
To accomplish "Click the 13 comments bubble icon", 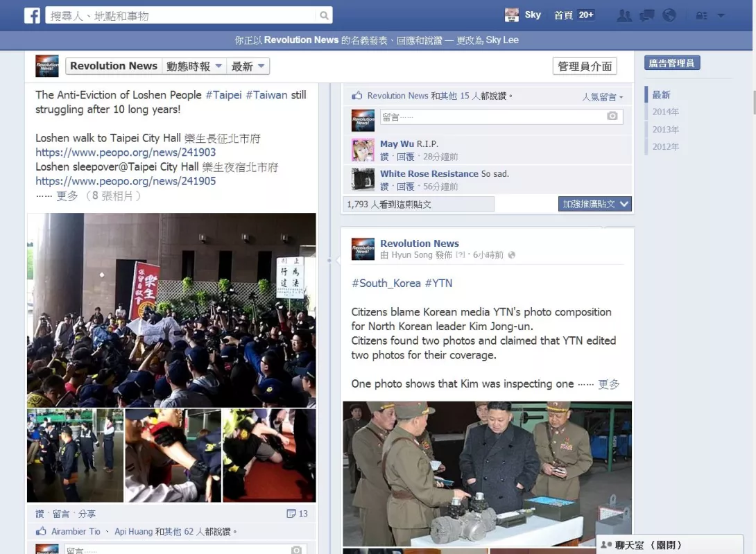I will coord(291,514).
